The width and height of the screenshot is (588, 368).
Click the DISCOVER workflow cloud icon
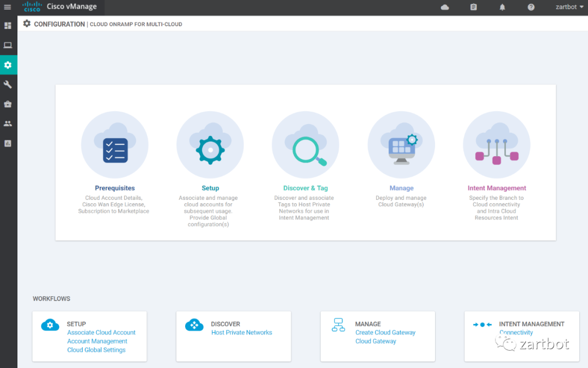click(x=194, y=325)
